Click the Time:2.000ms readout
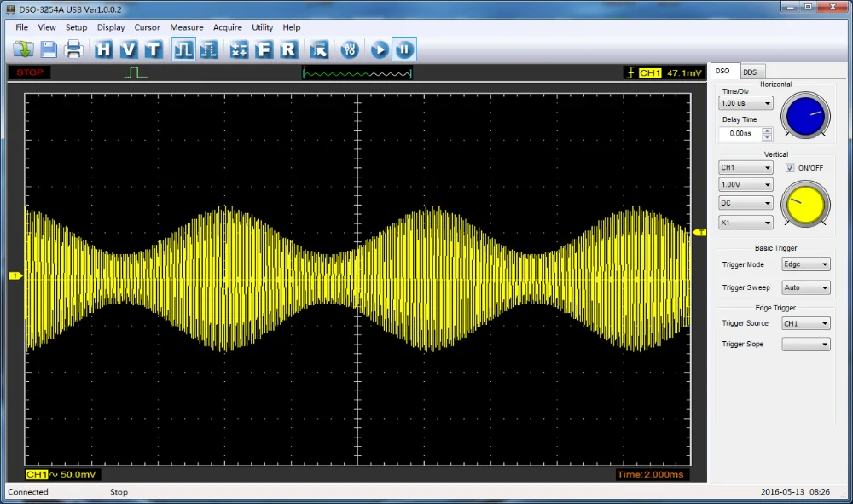853x504 pixels. 651,475
